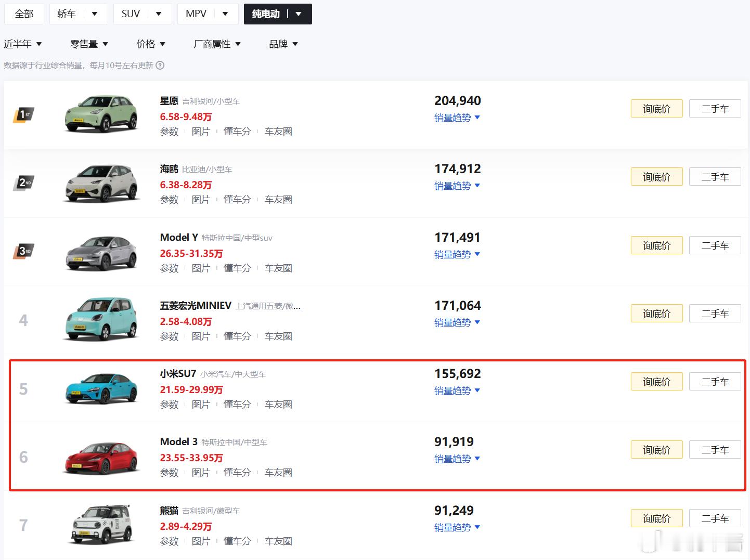
Task: Click 二手车 for 小米SU7
Action: pyautogui.click(x=715, y=382)
